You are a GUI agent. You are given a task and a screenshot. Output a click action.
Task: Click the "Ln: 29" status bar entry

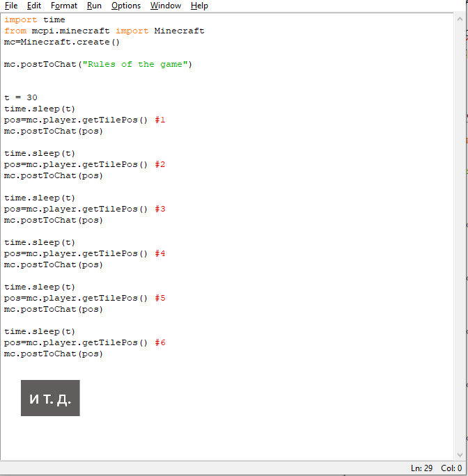421,468
